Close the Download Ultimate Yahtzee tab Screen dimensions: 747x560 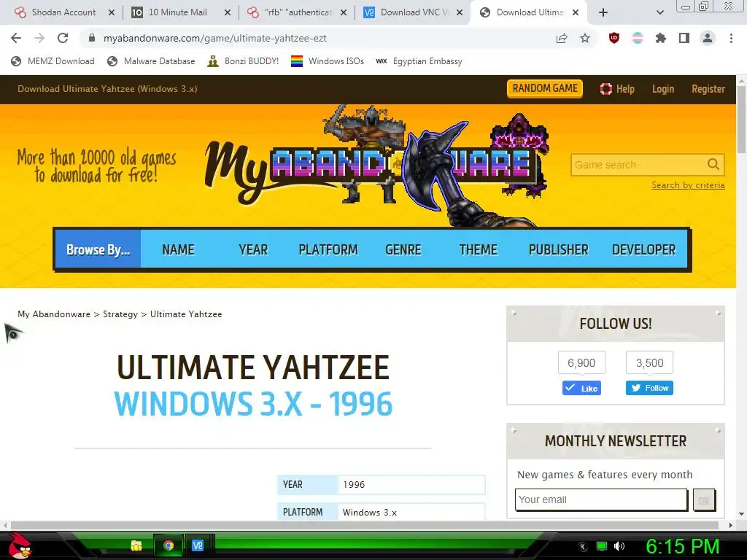point(576,12)
